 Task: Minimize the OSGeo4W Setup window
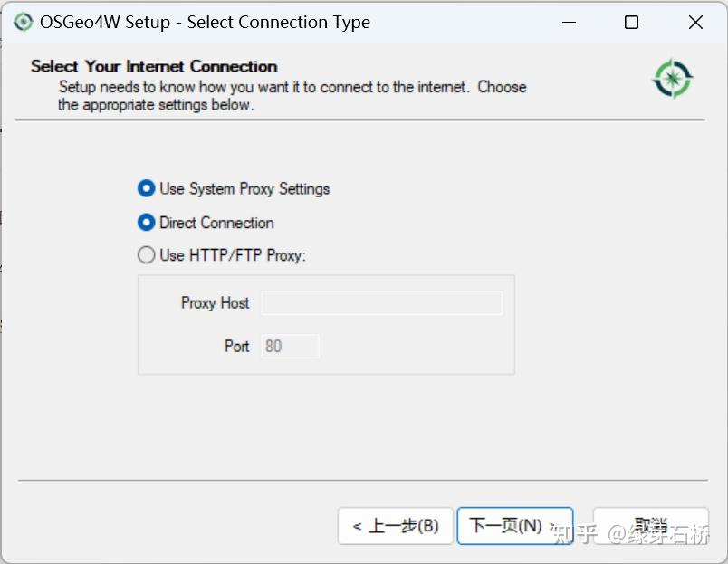point(569,22)
